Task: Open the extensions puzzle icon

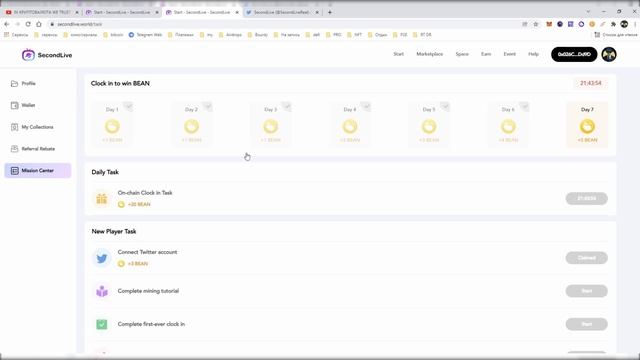Action: (613, 24)
